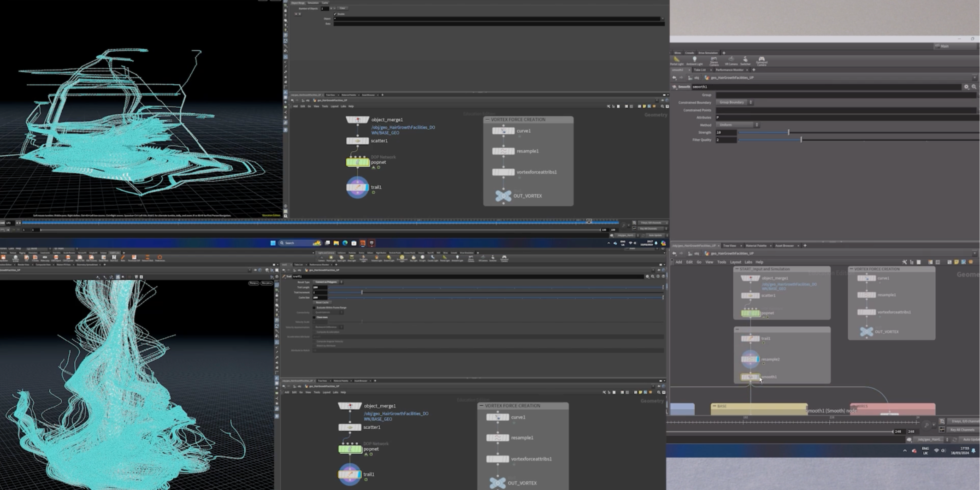Toggle the Close rows checkbox
The width and height of the screenshot is (980, 490).
pos(314,317)
